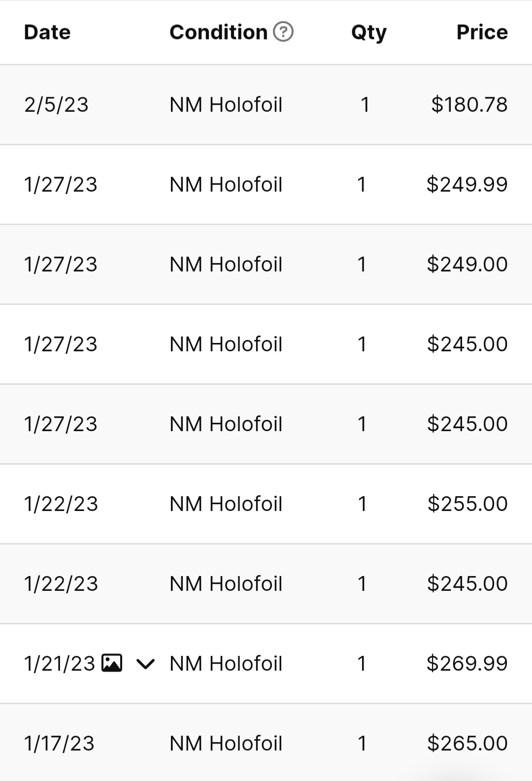This screenshot has width=532, height=781.
Task: Click the Condition help question mark icon
Action: (x=283, y=32)
